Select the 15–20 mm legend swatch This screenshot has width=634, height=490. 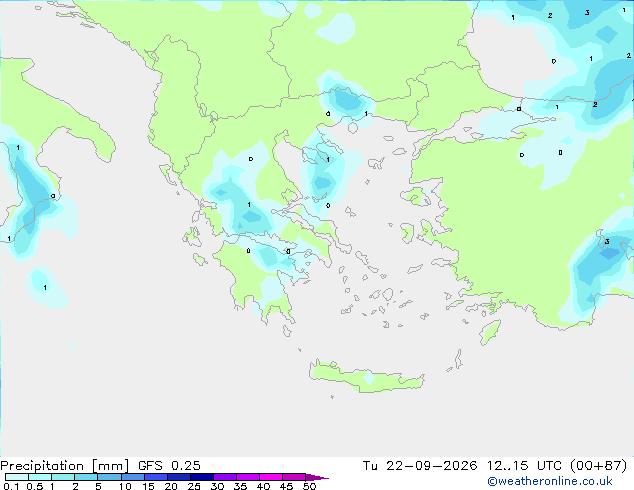156,477
